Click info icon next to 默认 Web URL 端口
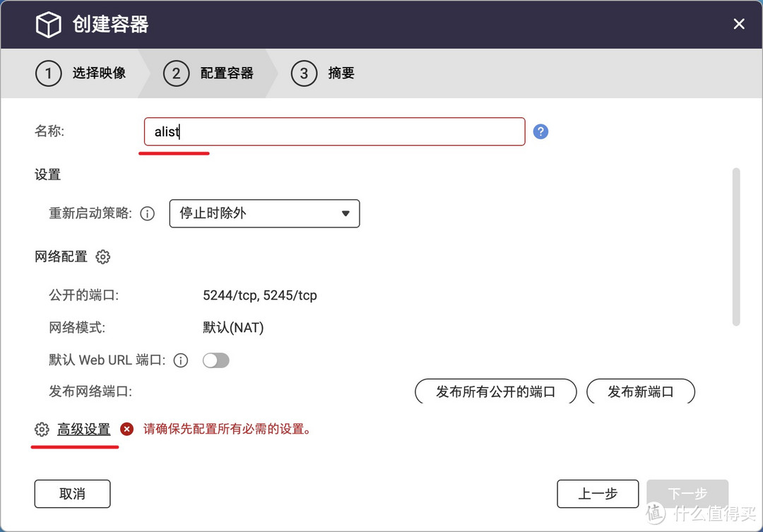This screenshot has width=763, height=532. click(x=181, y=361)
